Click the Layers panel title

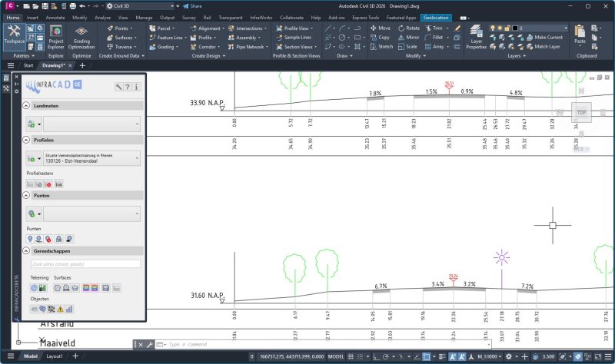[x=516, y=56]
